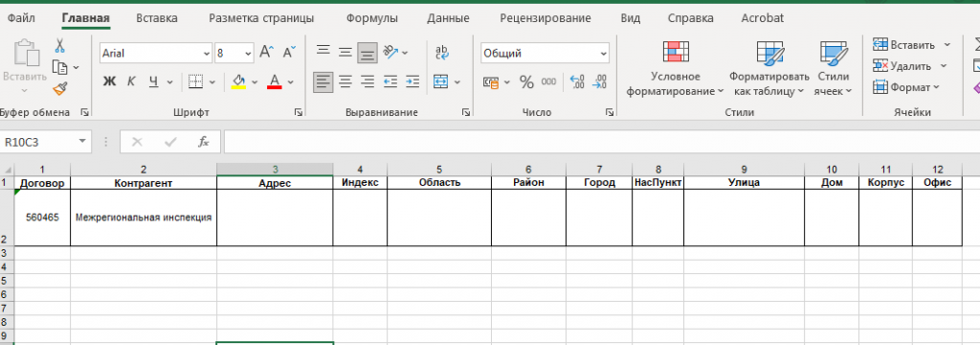Select the Адрес header cell
Screen dimensions: 980x345
click(275, 183)
